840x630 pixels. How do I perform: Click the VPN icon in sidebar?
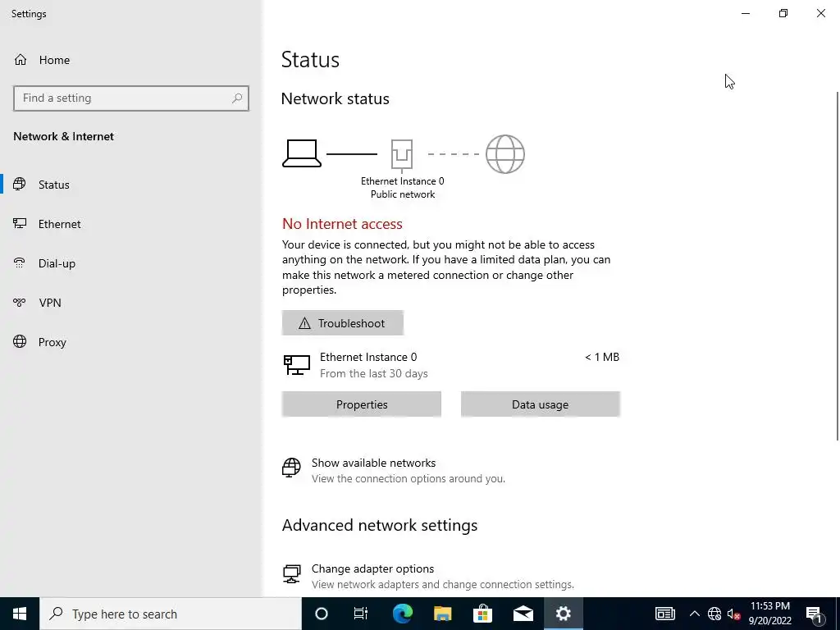coord(20,303)
